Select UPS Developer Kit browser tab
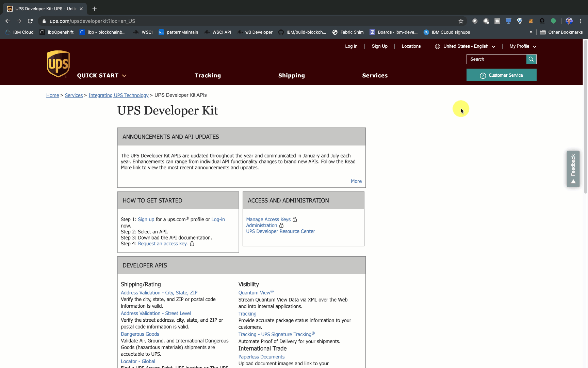The width and height of the screenshot is (588, 368). point(45,9)
